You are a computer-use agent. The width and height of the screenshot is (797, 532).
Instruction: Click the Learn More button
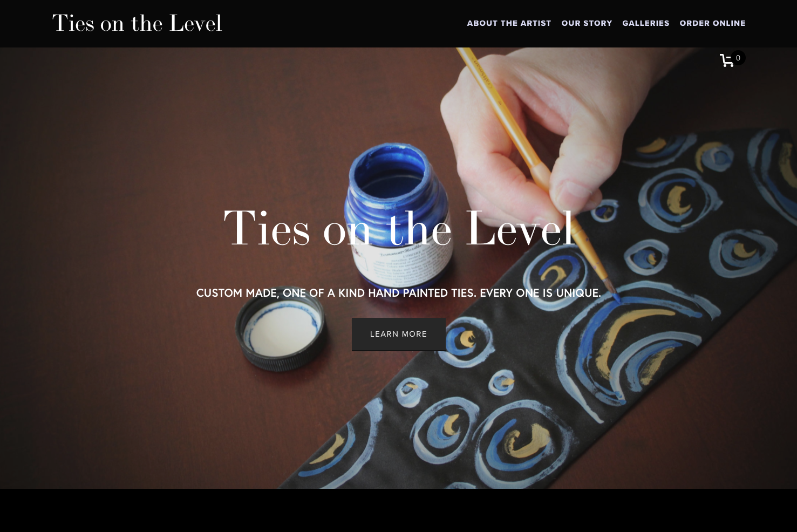399,334
